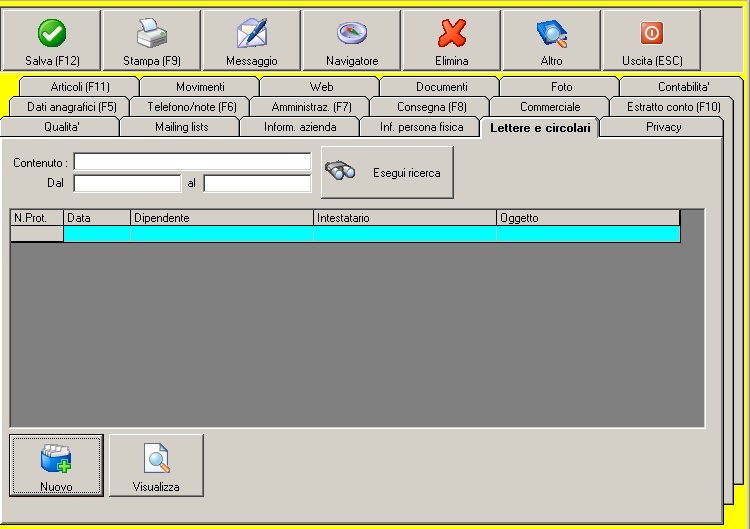Click the Dal date field
Viewport: 750px width, 529px height.
(127, 183)
